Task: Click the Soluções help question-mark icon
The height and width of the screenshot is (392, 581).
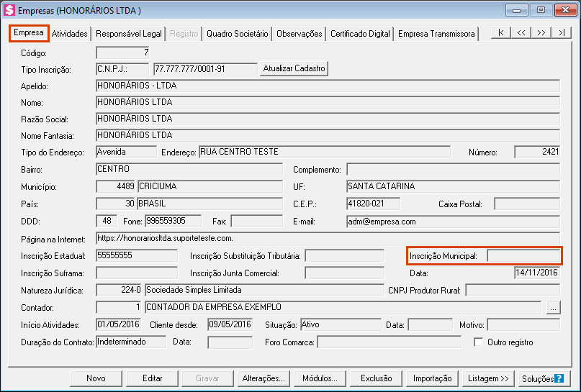Action: click(x=558, y=378)
